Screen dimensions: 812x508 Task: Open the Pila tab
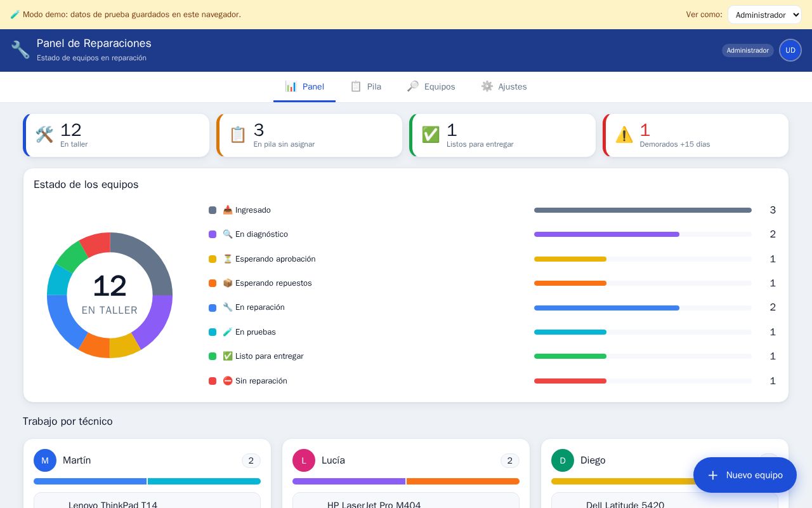tap(365, 87)
